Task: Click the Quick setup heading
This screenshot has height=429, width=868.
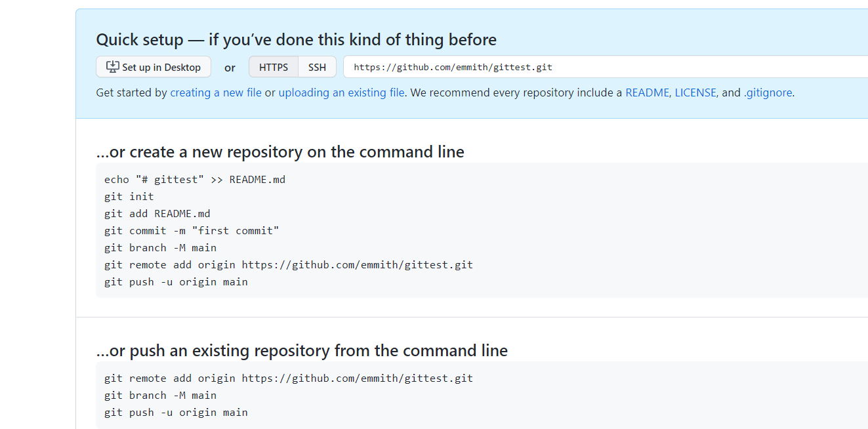Action: (x=296, y=39)
